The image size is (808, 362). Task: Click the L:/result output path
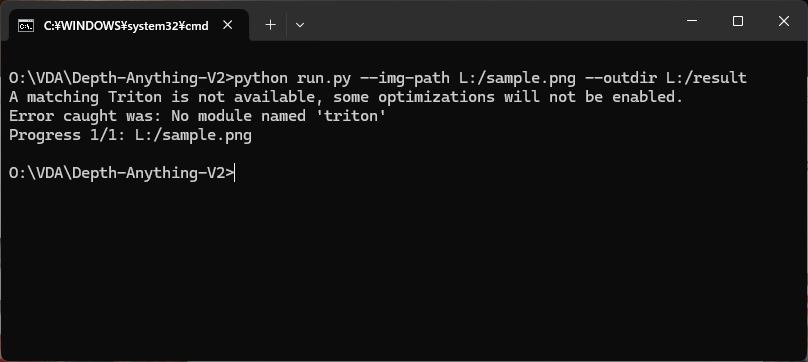706,78
